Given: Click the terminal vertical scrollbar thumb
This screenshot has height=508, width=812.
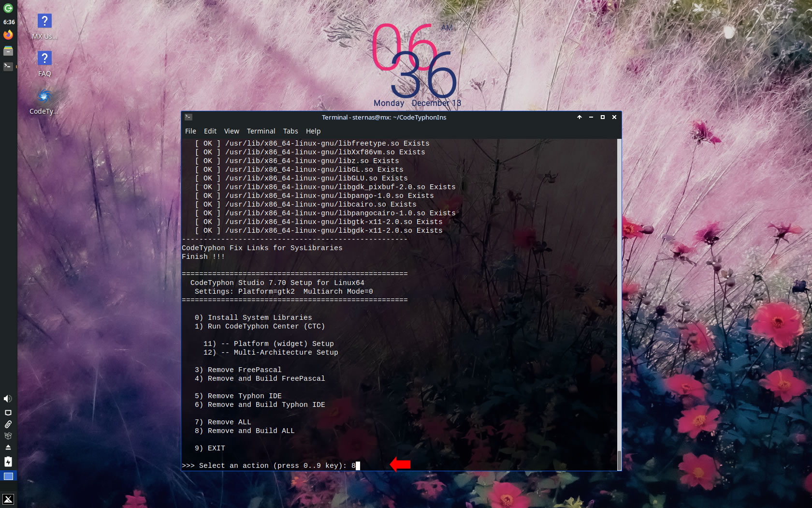Looking at the screenshot, I should (619, 460).
